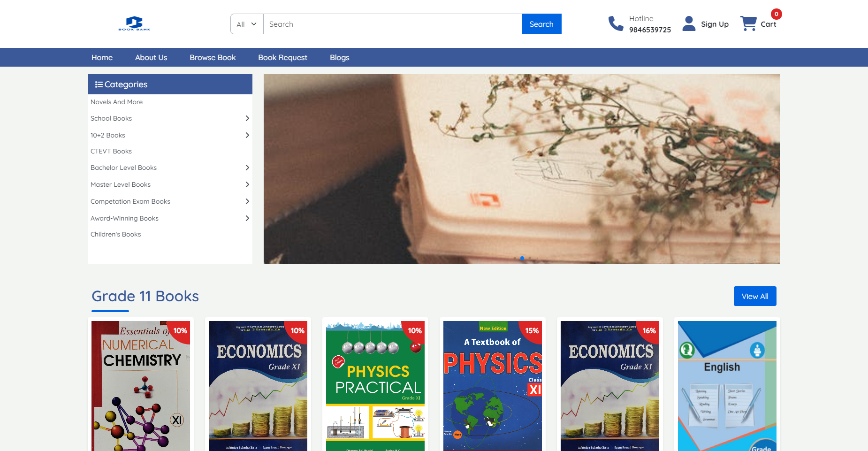Click the Book Bank logo

[134, 23]
